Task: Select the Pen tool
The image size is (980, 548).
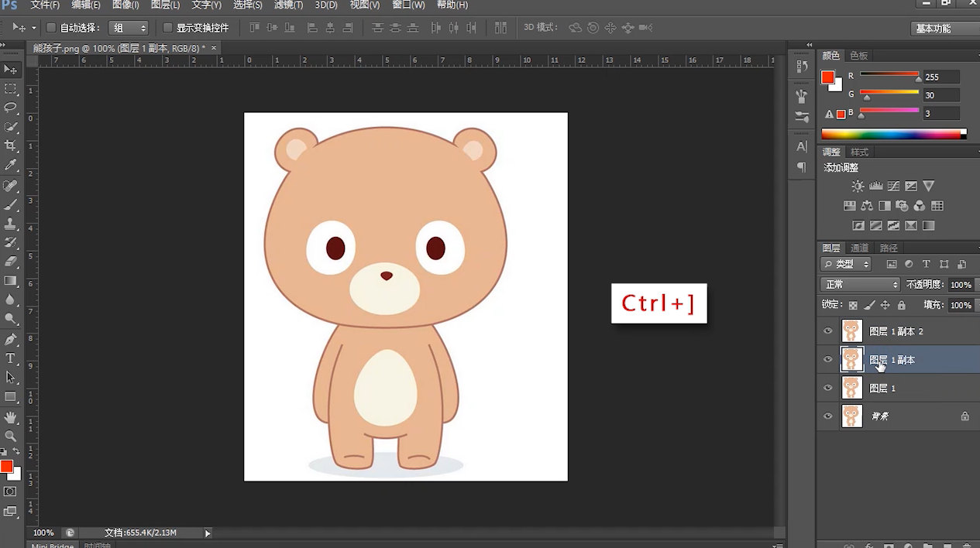Action: (11, 339)
